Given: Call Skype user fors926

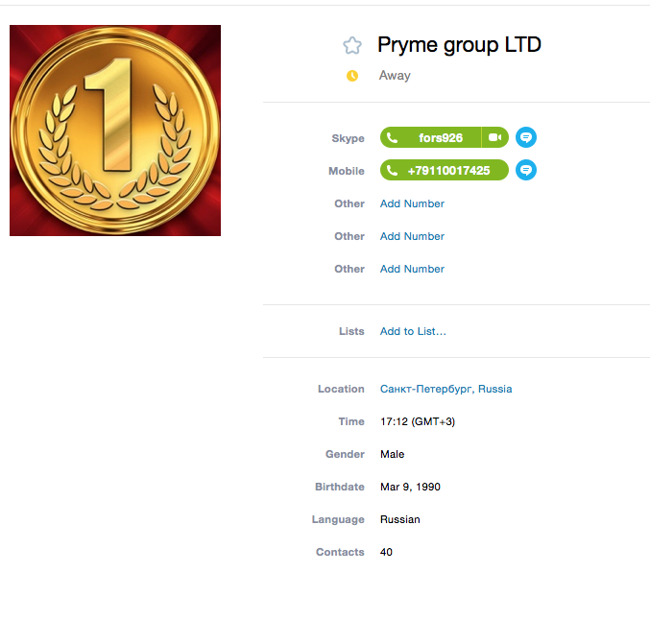Looking at the screenshot, I should (x=430, y=137).
